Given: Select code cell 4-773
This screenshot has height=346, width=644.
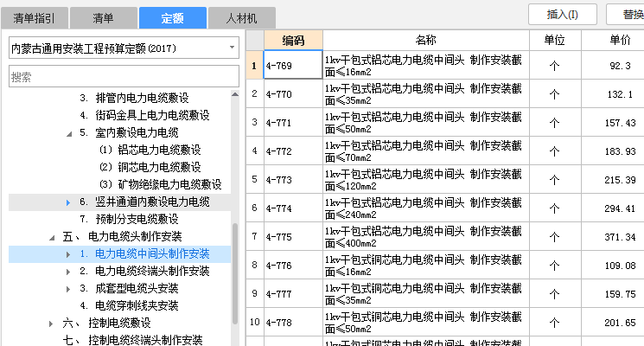Looking at the screenshot, I should 293,180.
